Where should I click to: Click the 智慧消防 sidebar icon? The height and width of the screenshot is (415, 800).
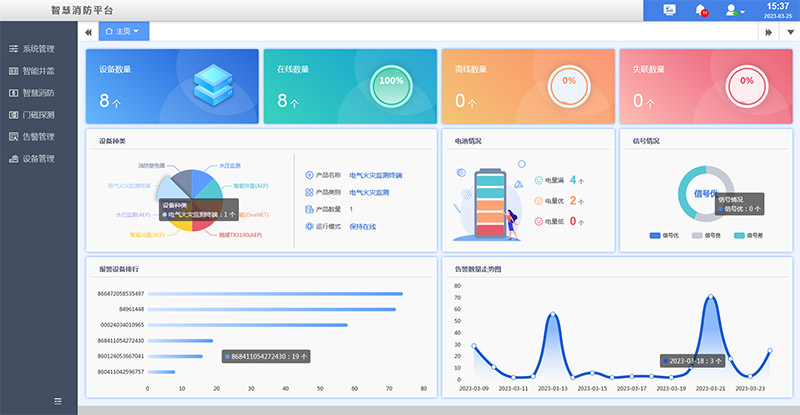point(12,93)
